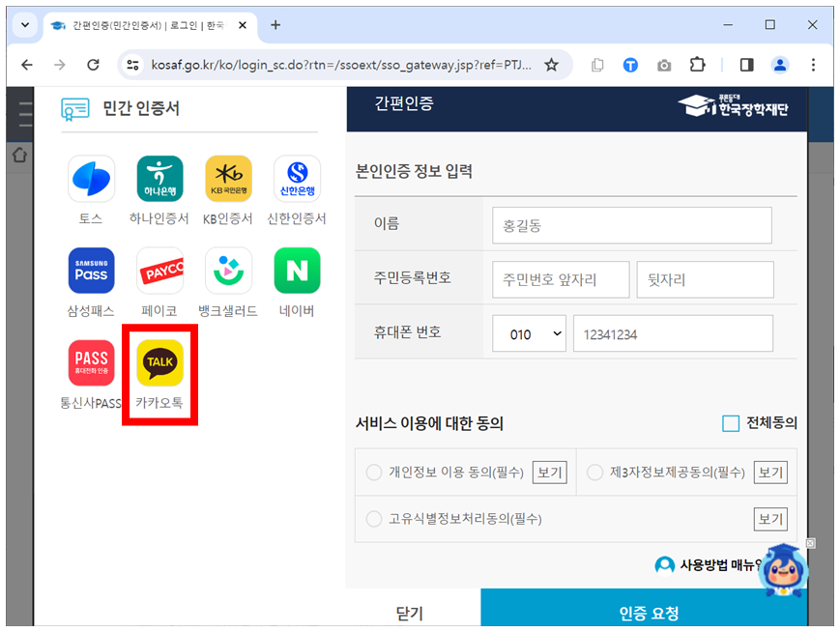Click the browser forward arrow

pos(60,65)
